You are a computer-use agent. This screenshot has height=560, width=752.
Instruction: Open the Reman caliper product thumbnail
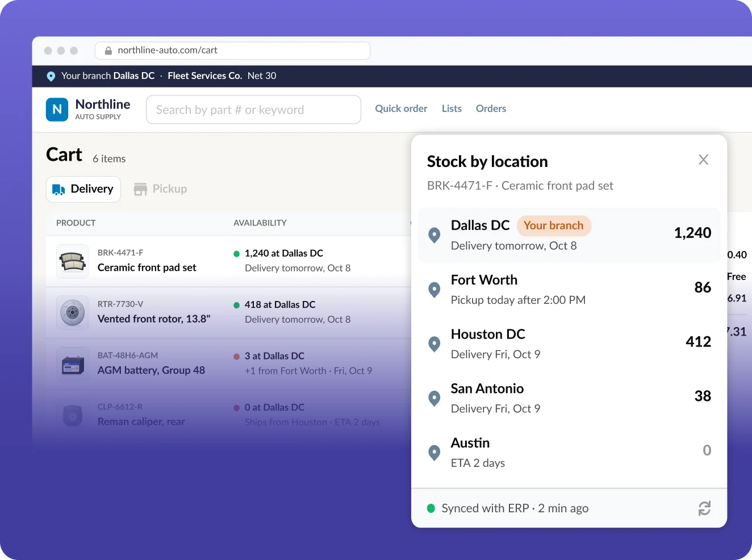(73, 415)
